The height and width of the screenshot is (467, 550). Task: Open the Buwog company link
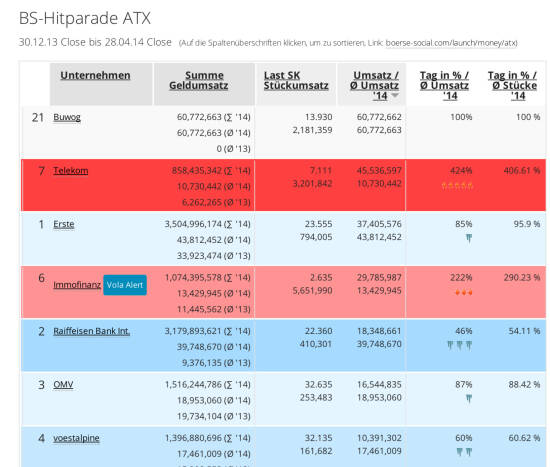67,117
